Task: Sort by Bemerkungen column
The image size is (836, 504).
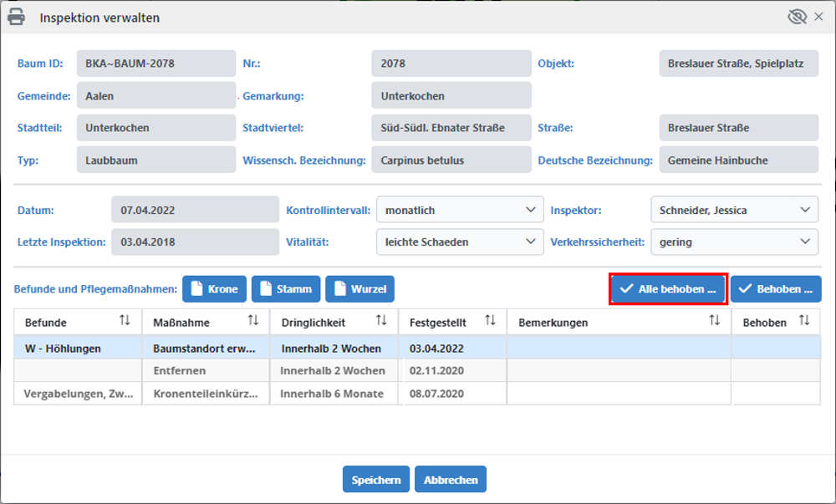Action: pyautogui.click(x=715, y=321)
